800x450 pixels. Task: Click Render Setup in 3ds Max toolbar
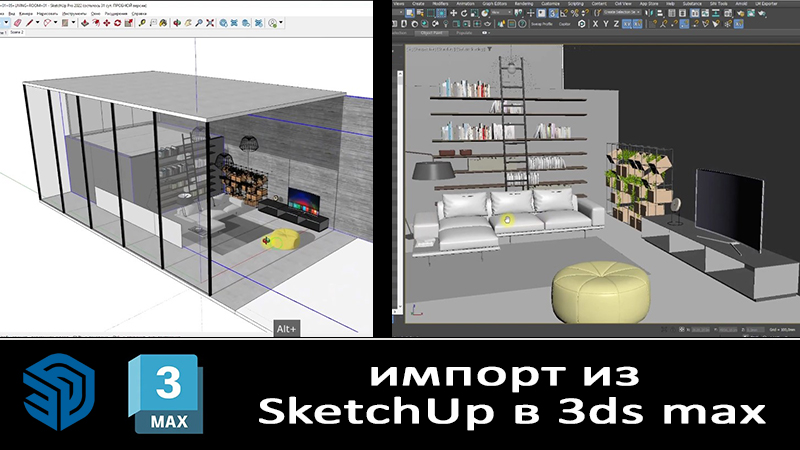point(740,13)
